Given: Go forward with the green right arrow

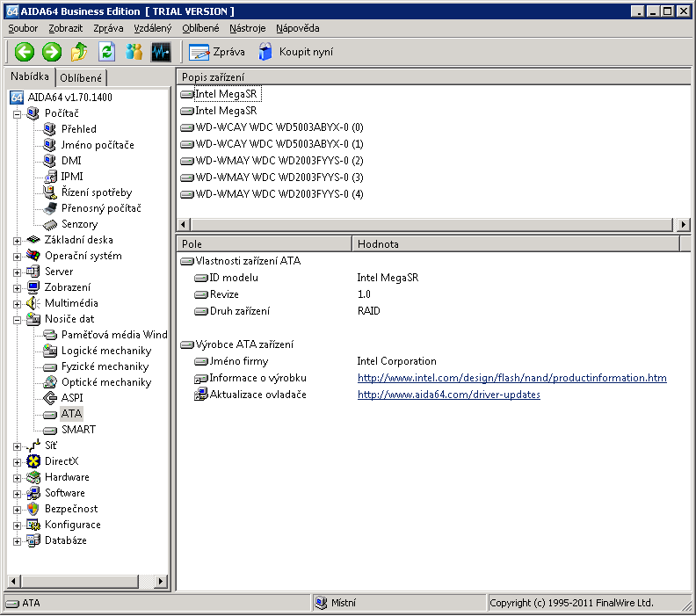Looking at the screenshot, I should click(52, 52).
